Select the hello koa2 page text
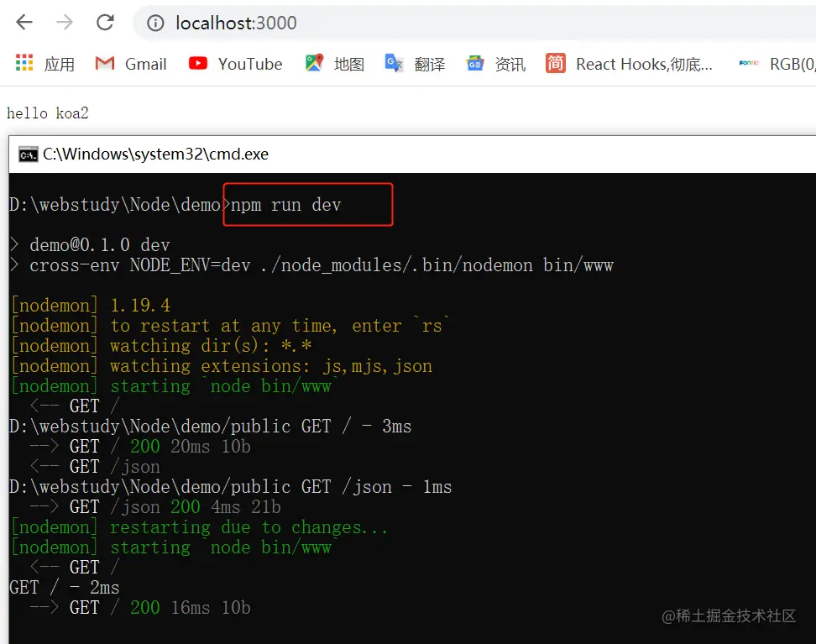 click(47, 113)
